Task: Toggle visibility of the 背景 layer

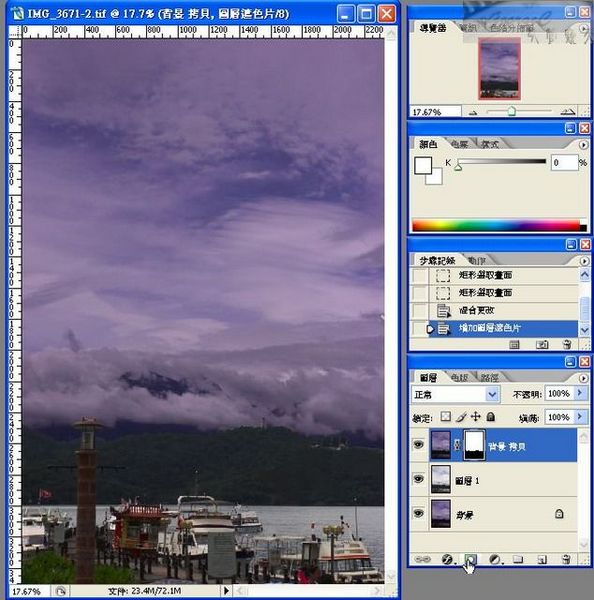Action: 418,513
